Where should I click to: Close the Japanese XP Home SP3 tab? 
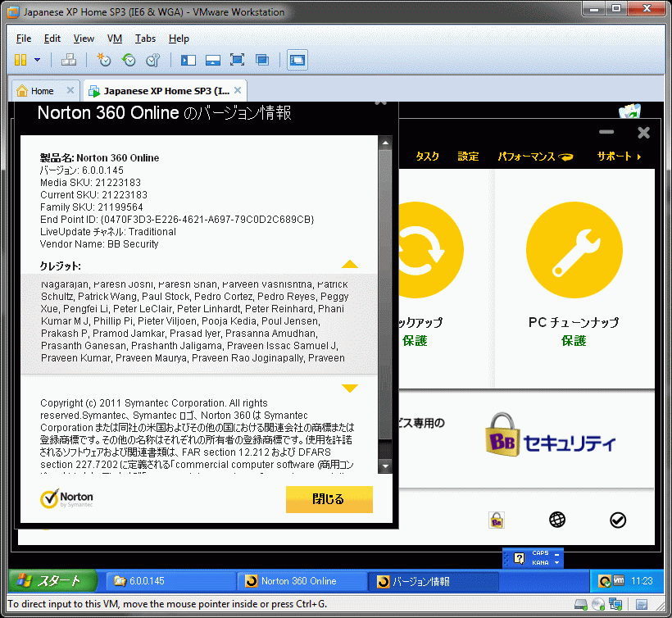(238, 90)
